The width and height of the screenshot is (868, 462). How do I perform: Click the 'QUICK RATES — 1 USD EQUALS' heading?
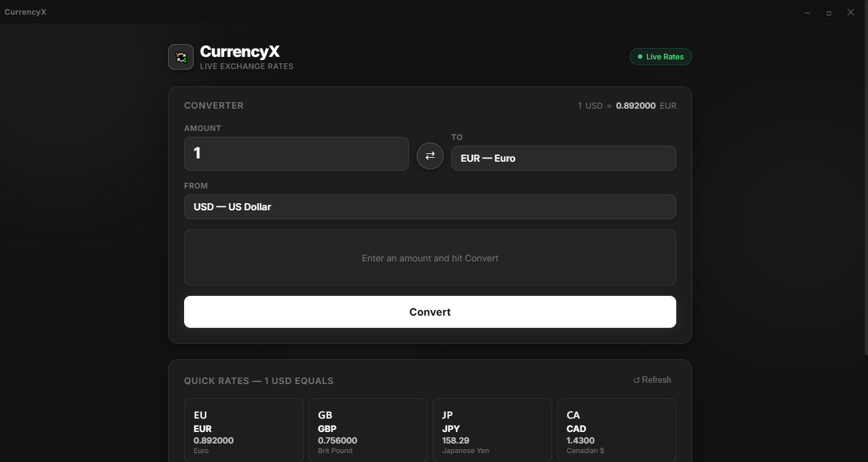point(259,381)
